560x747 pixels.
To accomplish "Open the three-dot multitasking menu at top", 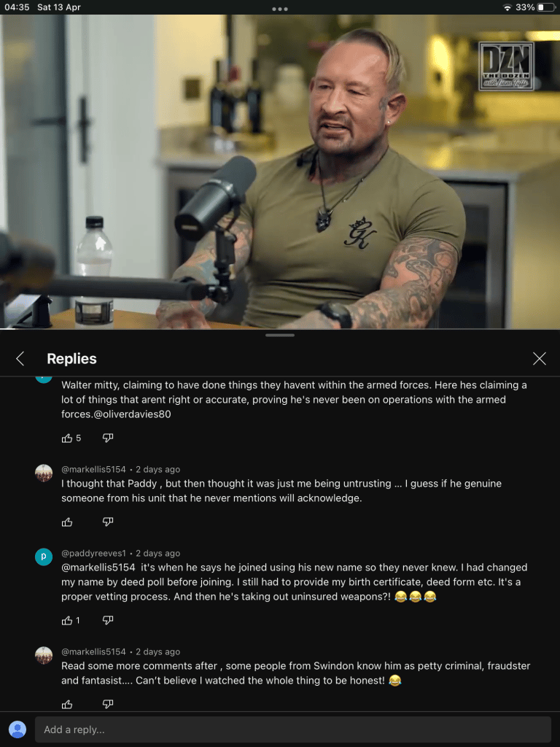I will (x=280, y=9).
